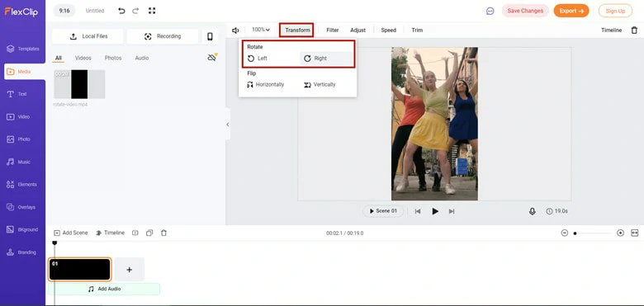Switch to the All media tab
This screenshot has height=306, width=644.
click(x=59, y=59)
